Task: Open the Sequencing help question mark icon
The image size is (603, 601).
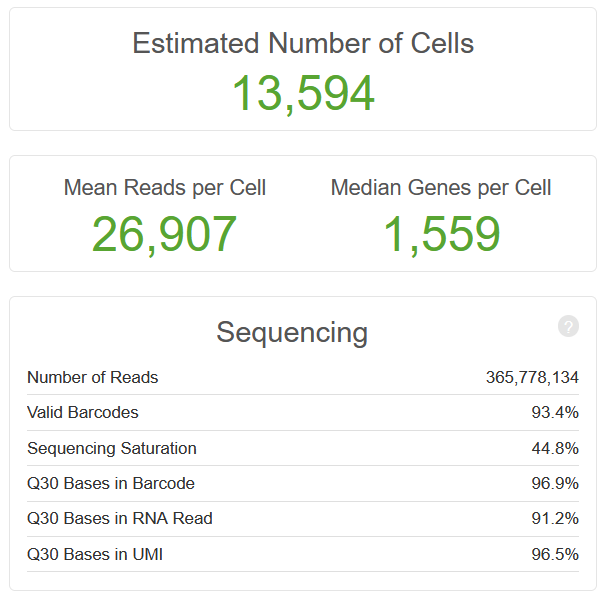Action: coord(568,326)
